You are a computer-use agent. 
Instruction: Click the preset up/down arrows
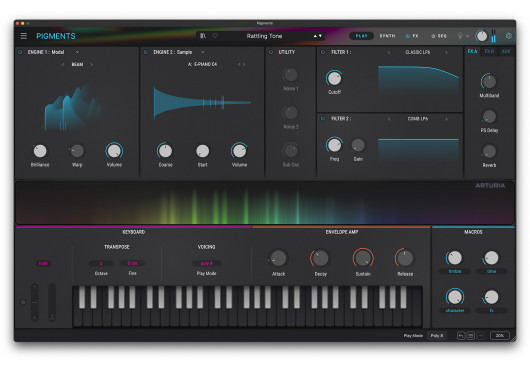pyautogui.click(x=318, y=36)
